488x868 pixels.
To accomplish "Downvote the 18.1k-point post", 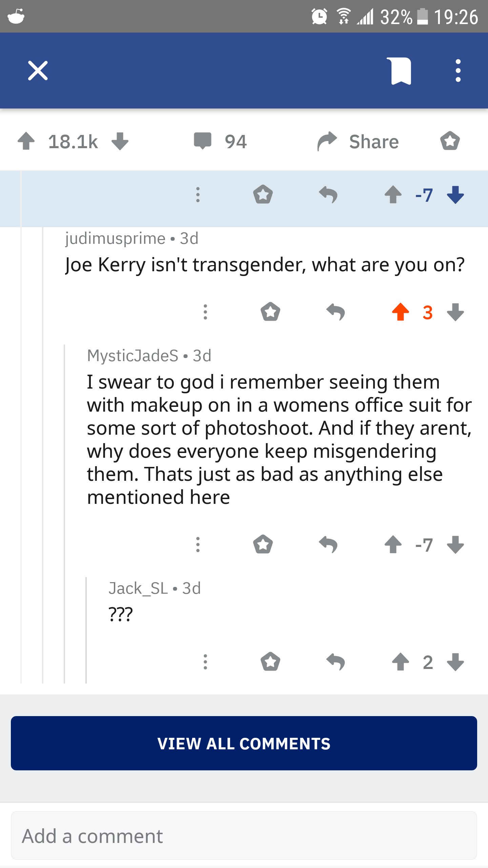I will [120, 141].
